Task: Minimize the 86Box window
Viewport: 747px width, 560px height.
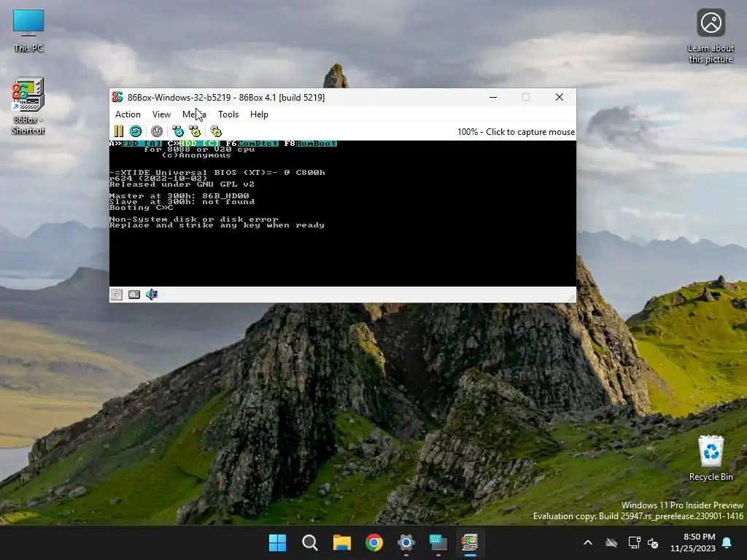Action: point(493,97)
